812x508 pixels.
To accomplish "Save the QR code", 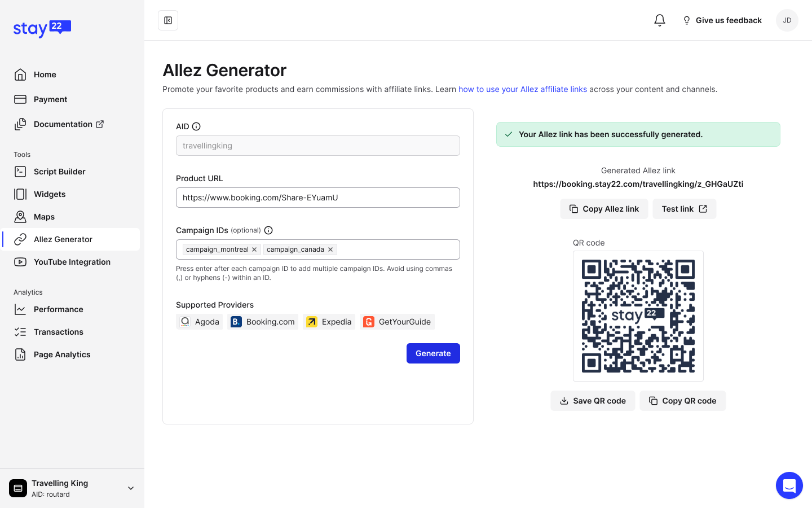I will click(x=593, y=401).
